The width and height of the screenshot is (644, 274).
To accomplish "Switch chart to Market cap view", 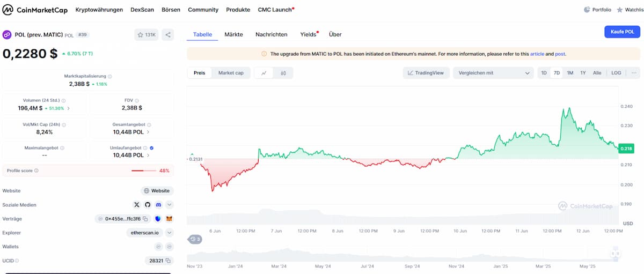I will 231,73.
